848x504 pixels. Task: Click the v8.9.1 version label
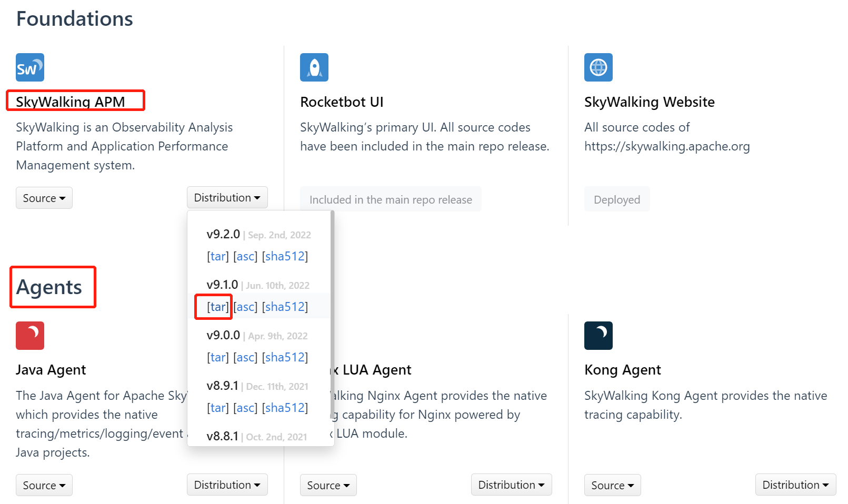(222, 386)
